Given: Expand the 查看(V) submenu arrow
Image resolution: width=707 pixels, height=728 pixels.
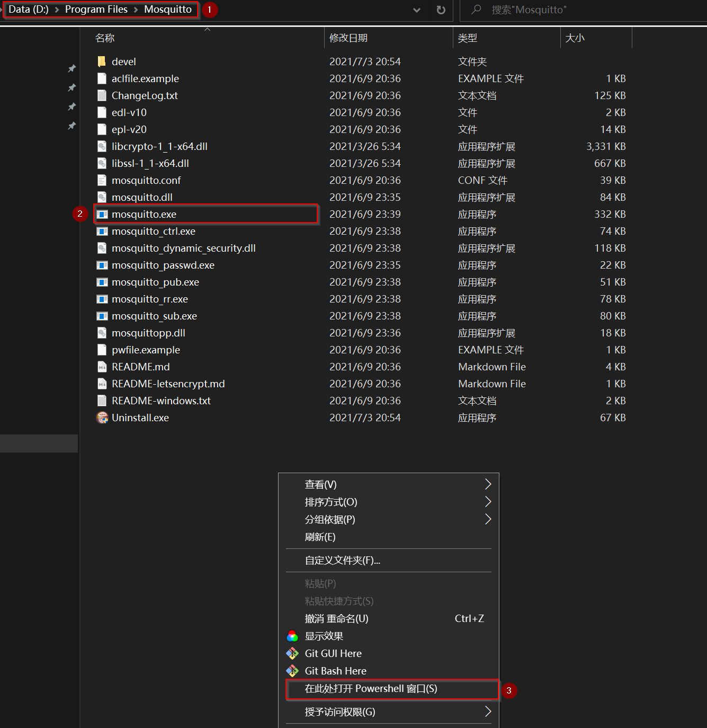Looking at the screenshot, I should pos(488,484).
